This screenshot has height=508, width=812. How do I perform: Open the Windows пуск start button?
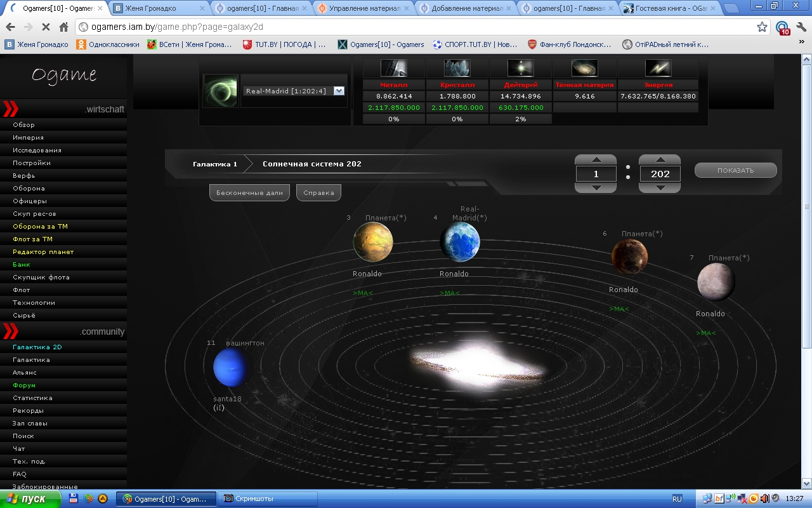point(30,499)
